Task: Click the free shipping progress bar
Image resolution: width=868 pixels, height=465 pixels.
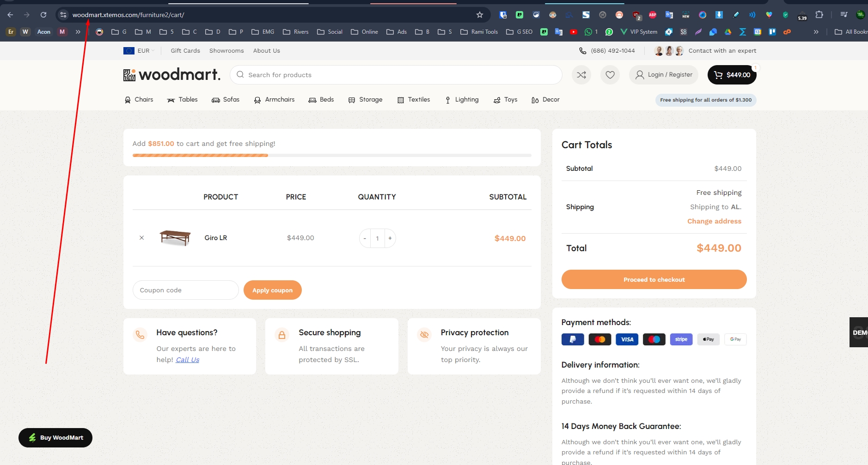Action: pyautogui.click(x=332, y=155)
